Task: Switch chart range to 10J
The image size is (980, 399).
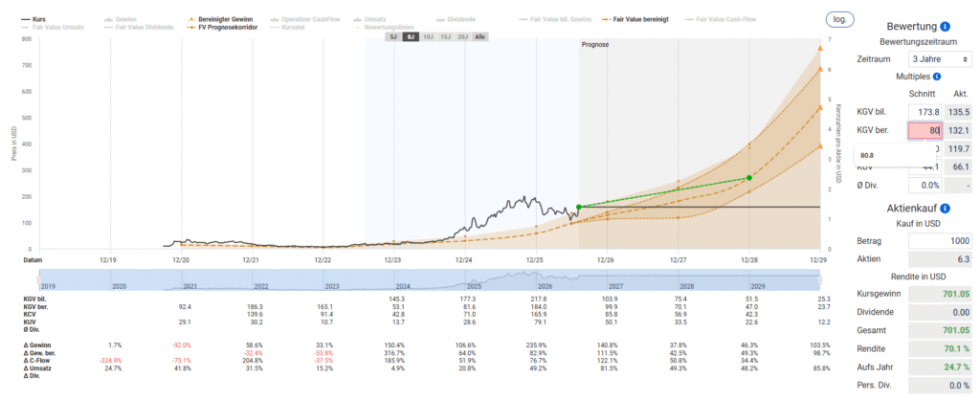Action: coord(428,37)
